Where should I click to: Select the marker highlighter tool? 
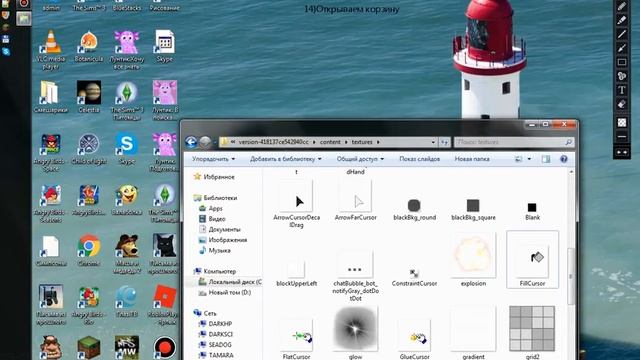click(622, 20)
